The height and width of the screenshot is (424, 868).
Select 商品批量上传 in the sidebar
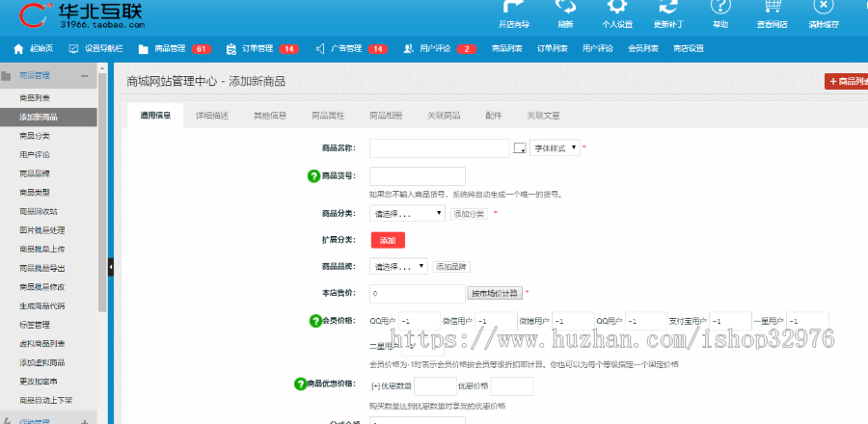click(x=42, y=250)
